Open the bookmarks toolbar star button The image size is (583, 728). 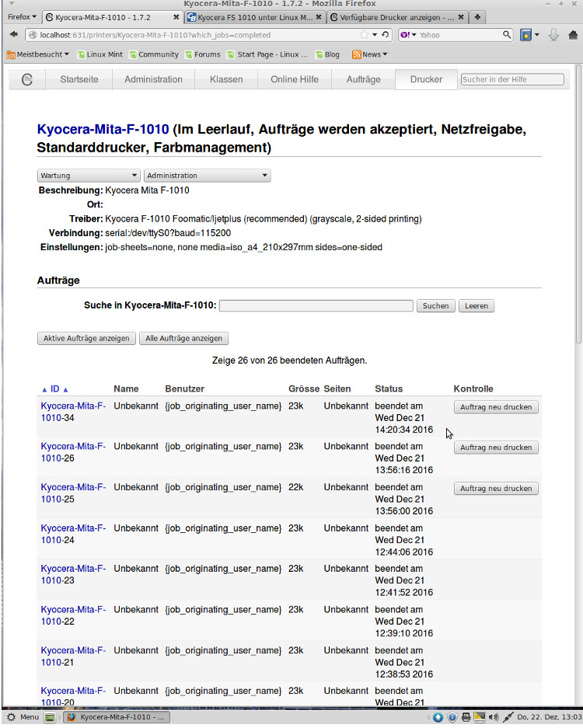pos(525,35)
